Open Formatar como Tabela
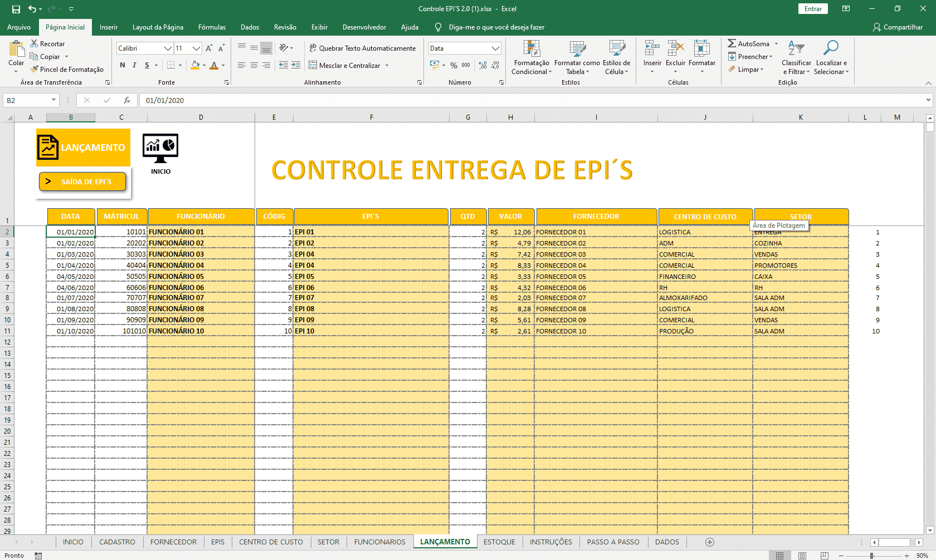 [x=577, y=57]
